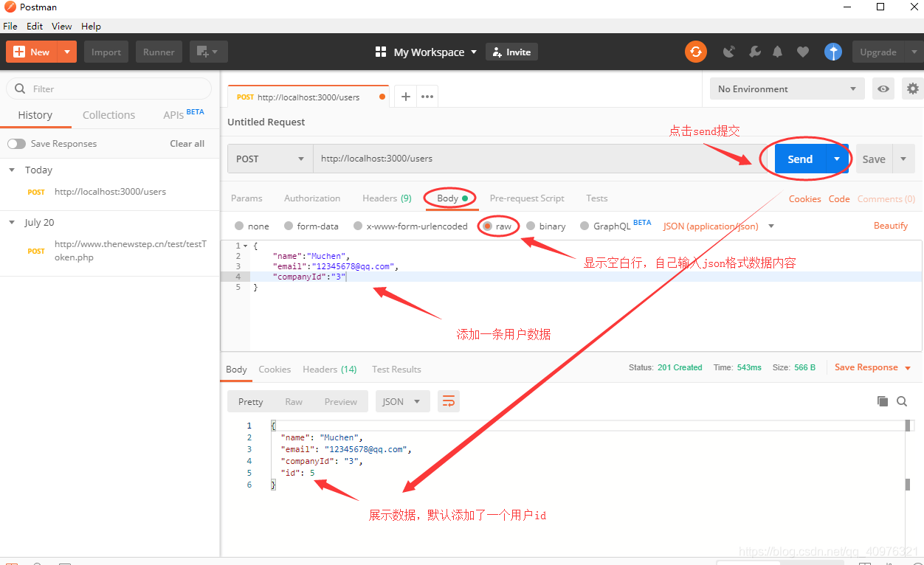
Task: Search within the response body
Action: click(902, 401)
